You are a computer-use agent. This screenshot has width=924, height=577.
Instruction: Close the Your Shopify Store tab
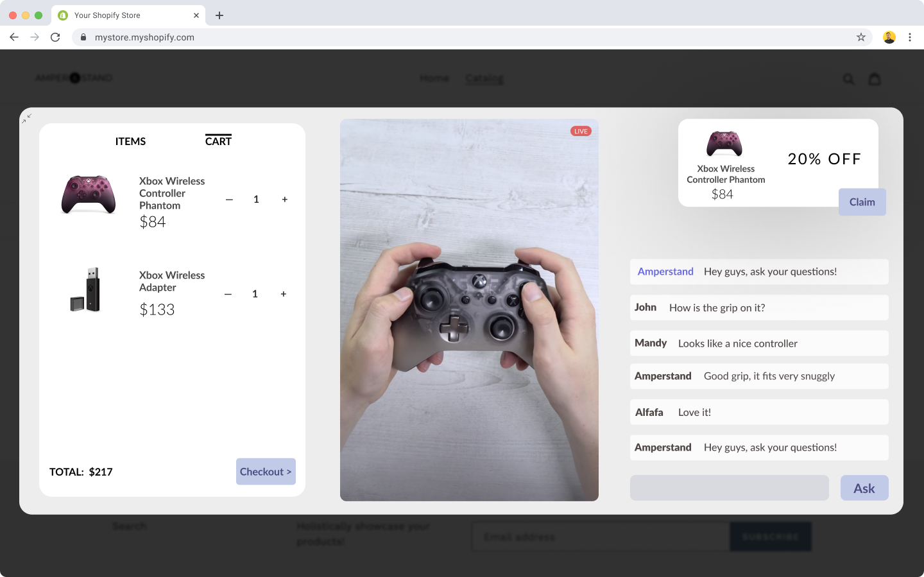[196, 15]
